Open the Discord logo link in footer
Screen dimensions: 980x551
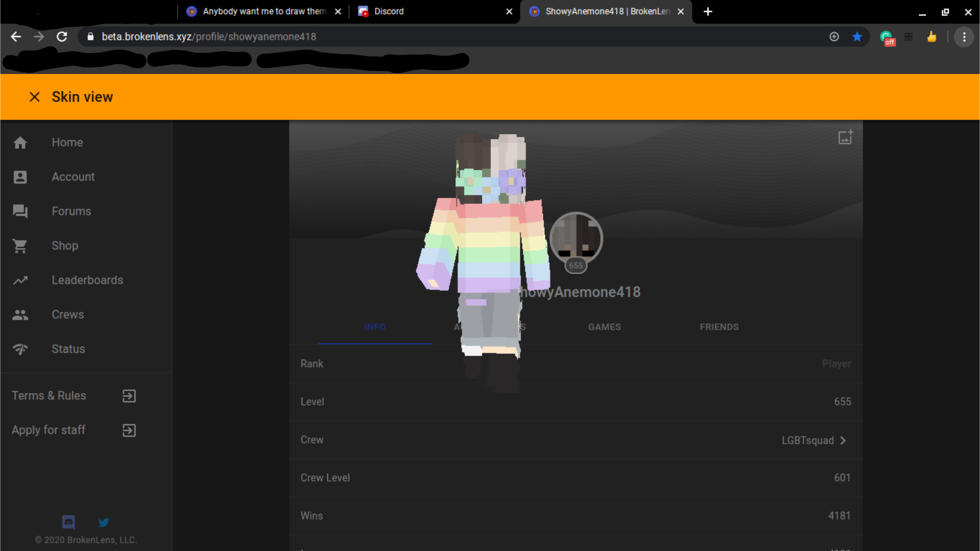[68, 522]
